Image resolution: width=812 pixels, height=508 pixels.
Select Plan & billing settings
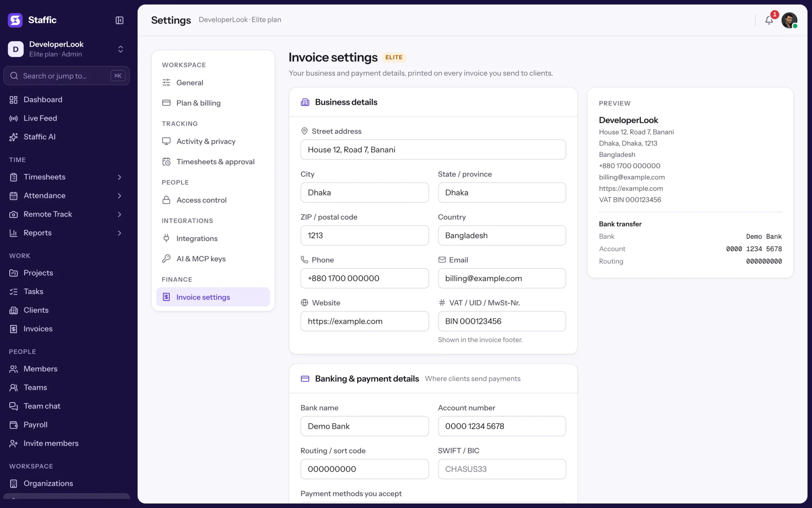point(213,103)
